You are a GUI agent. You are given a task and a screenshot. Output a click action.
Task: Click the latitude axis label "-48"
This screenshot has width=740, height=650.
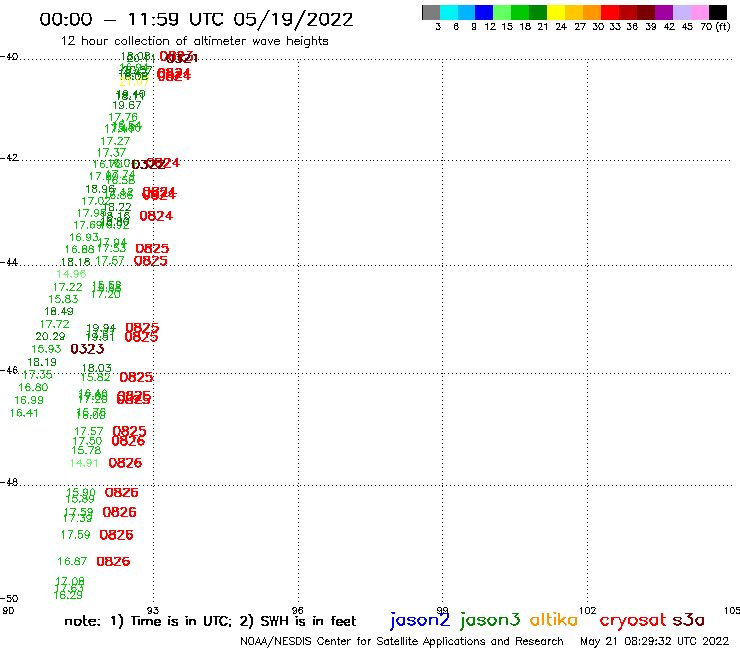[9, 482]
